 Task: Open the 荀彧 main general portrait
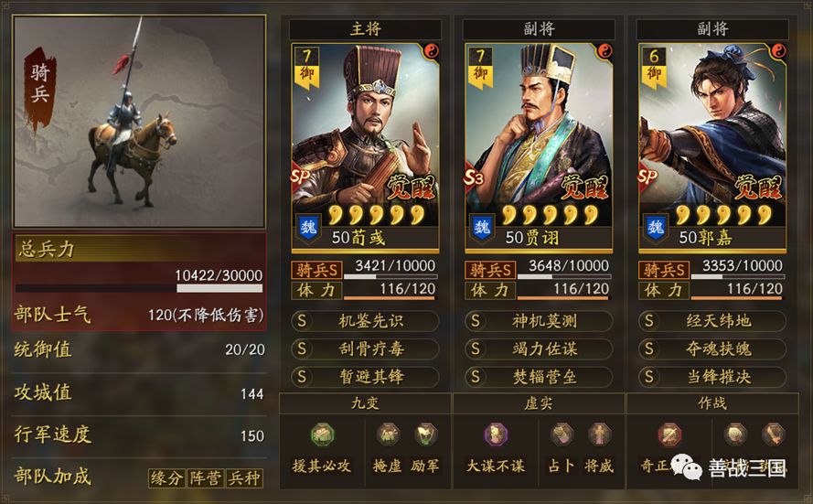(366, 148)
